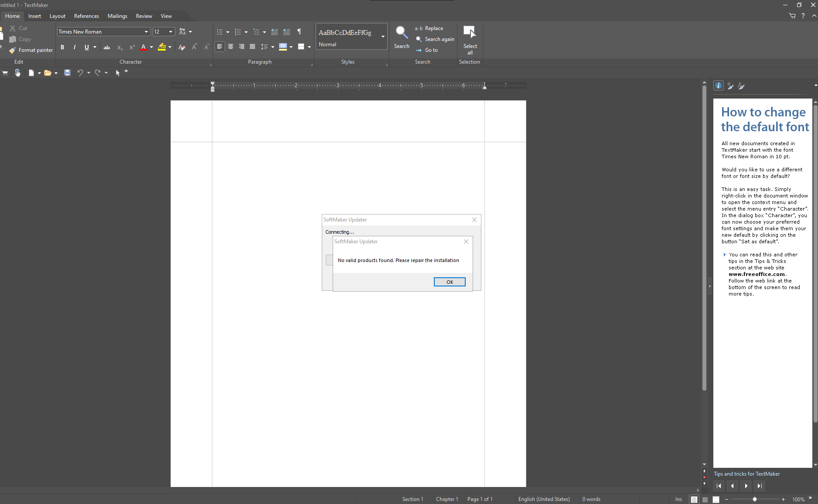818x504 pixels.
Task: Save document from quick access toolbar
Action: [67, 73]
